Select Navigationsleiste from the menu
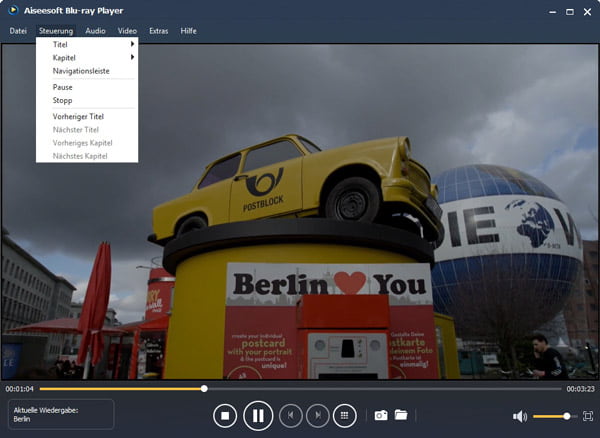This screenshot has width=600, height=438. click(80, 71)
